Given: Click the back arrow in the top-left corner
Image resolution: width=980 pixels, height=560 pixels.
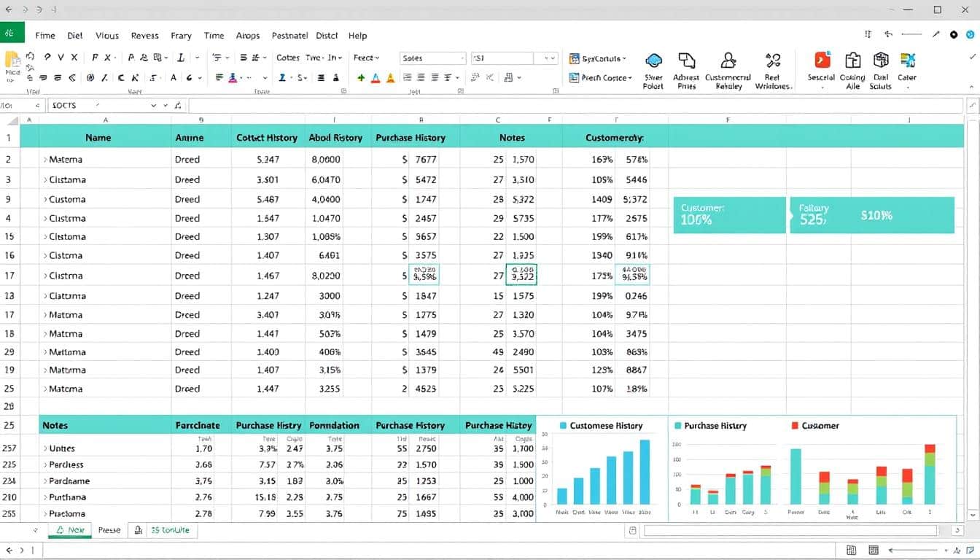Looking at the screenshot, I should pos(8,10).
